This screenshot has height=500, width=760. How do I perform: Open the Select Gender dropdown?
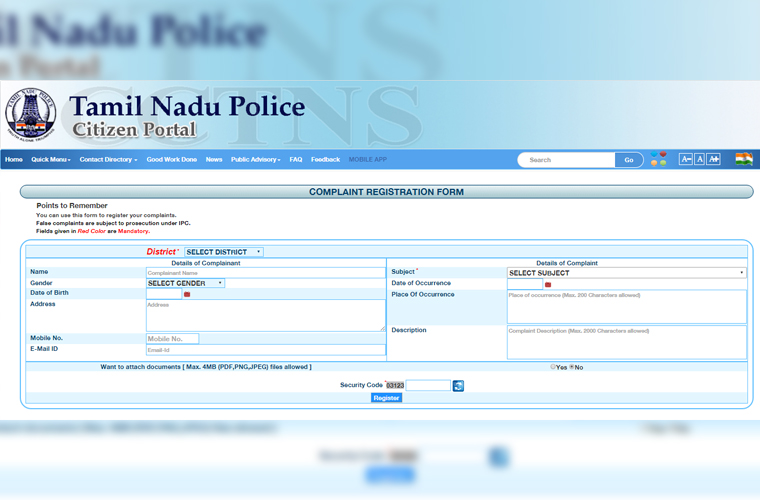[x=185, y=283]
